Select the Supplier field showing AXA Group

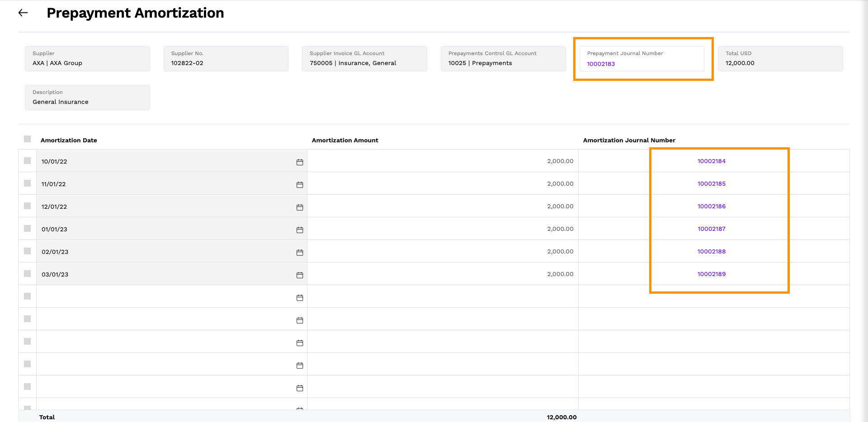click(x=87, y=59)
